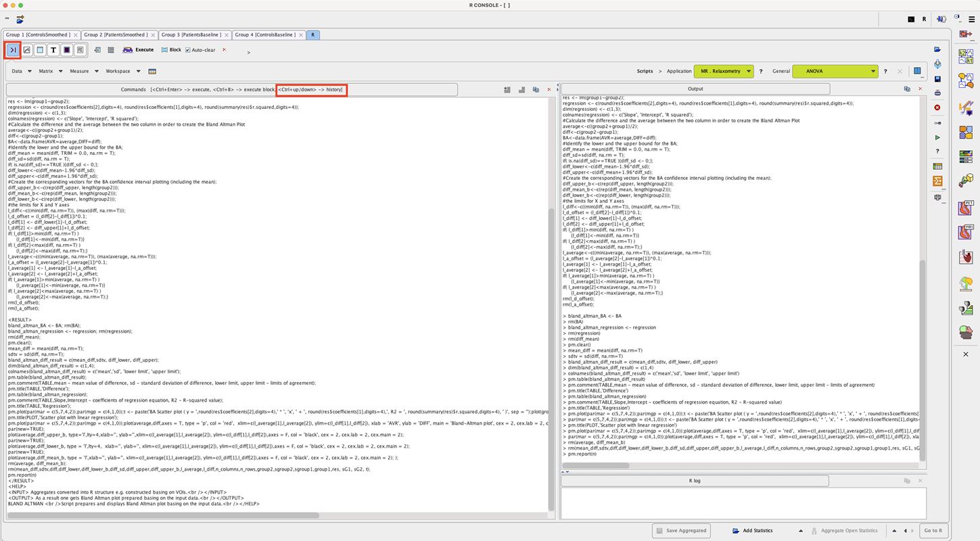Open the Matrix dropdown menu
This screenshot has height=541, width=980.
[x=51, y=71]
